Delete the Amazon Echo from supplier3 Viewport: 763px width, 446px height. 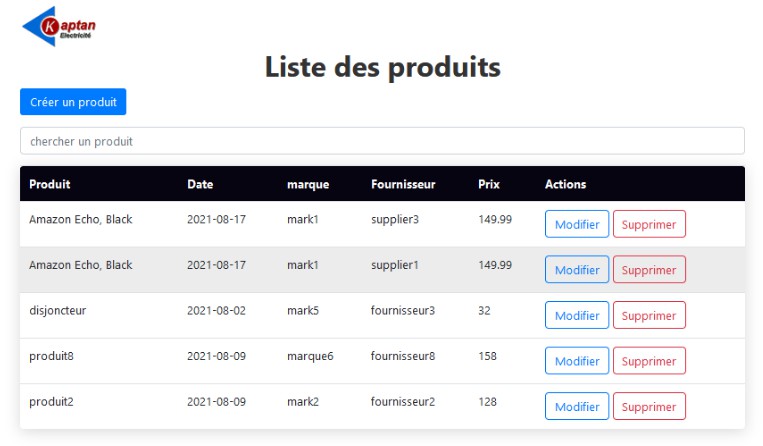click(648, 224)
